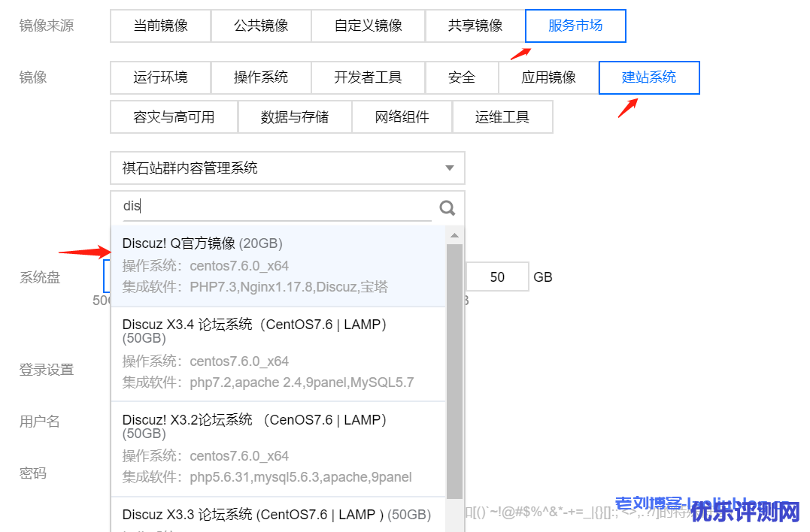Image resolution: width=810 pixels, height=532 pixels.
Task: Click the search magnifier icon
Action: [x=447, y=208]
